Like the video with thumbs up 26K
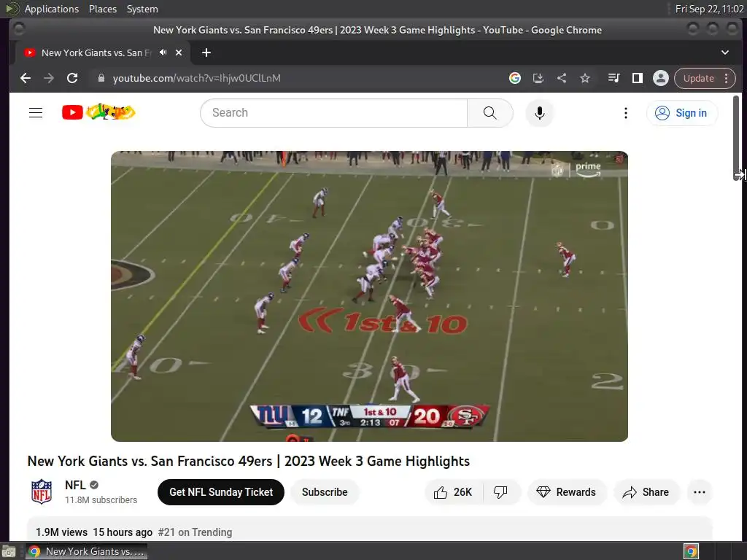The image size is (747, 560). [454, 492]
